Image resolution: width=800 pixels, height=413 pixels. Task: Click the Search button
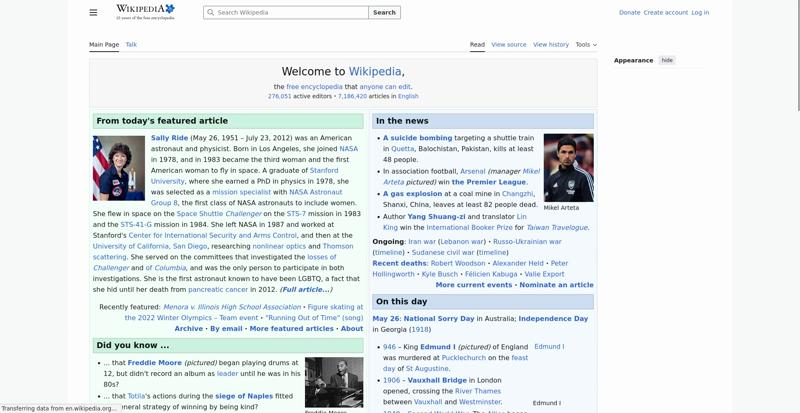(x=384, y=12)
